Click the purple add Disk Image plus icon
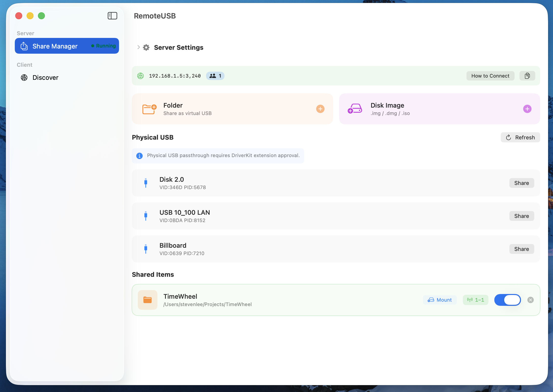 point(527,109)
